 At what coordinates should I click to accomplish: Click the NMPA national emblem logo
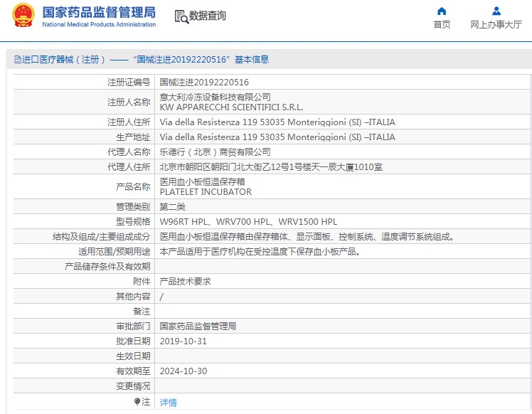point(23,15)
